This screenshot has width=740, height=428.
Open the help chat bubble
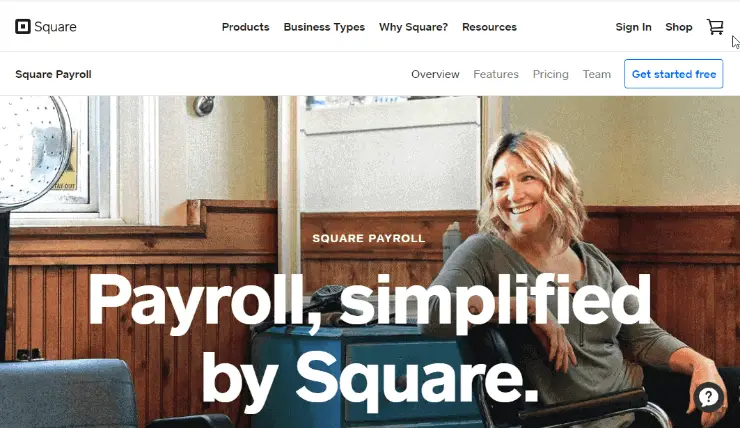(x=708, y=397)
